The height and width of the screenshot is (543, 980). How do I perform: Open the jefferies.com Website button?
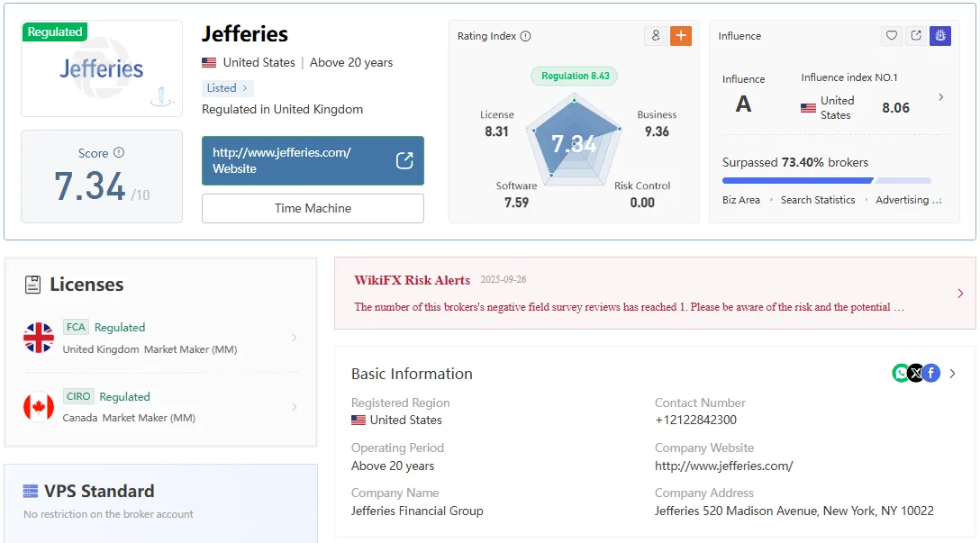(x=313, y=160)
